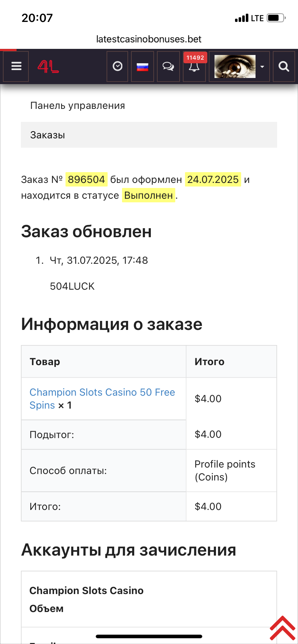Tap the latestcasinobonuses.bet address bar
This screenshot has height=644, width=298.
[x=149, y=39]
